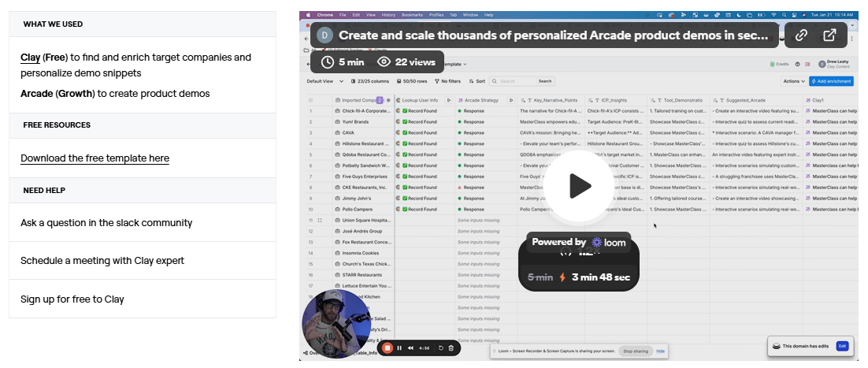The height and width of the screenshot is (368, 868).
Task: Click the Apple logo in menu bar
Action: [308, 15]
